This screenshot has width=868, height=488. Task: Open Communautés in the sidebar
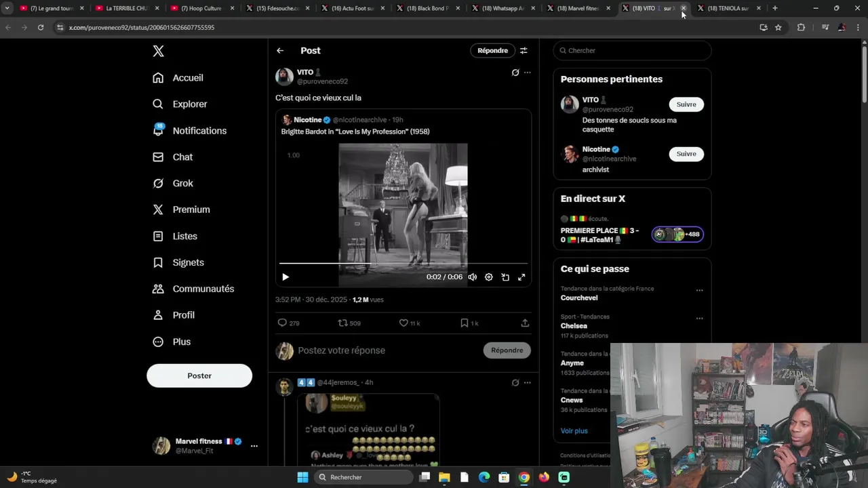tap(193, 289)
